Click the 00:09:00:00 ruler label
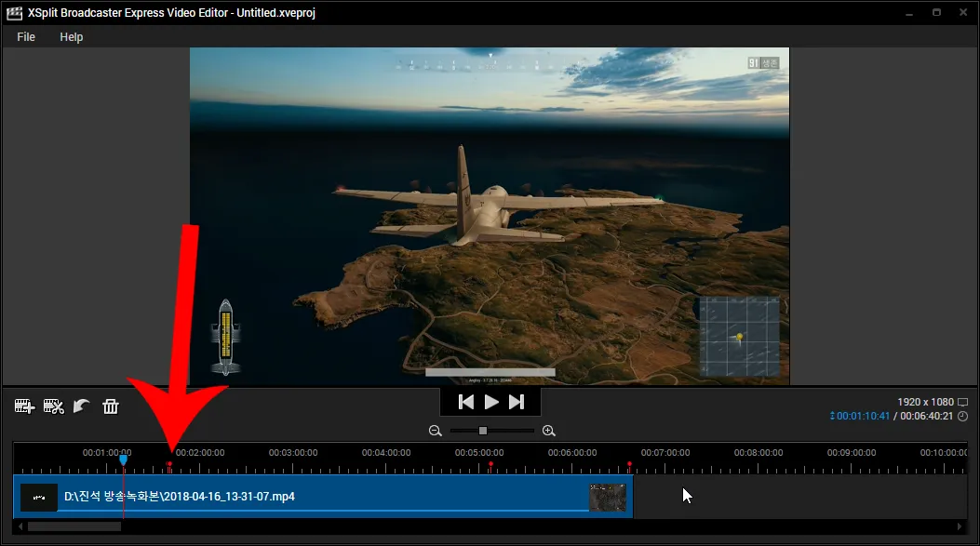 (852, 452)
